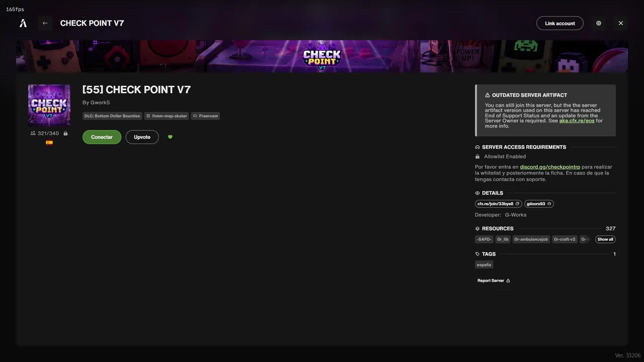The image size is (644, 362).
Task: Click the By GworkS author text
Action: pyautogui.click(x=96, y=103)
